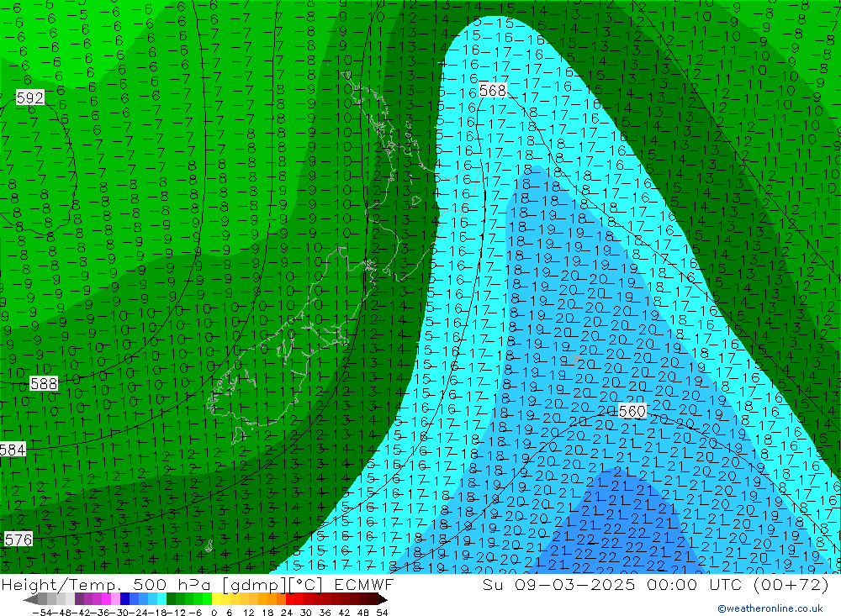Click the 30 value on the legend scale
Screen dimensions: 841x616
point(306,613)
